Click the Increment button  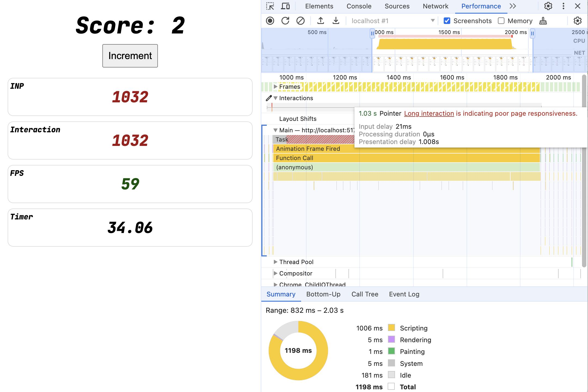click(x=130, y=56)
